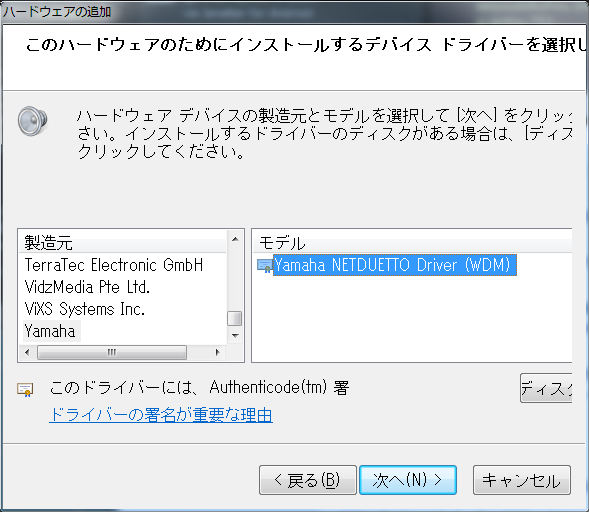Select ViXS Systems Inc. manufacturer
Image resolution: width=589 pixels, height=512 pixels.
coord(85,309)
